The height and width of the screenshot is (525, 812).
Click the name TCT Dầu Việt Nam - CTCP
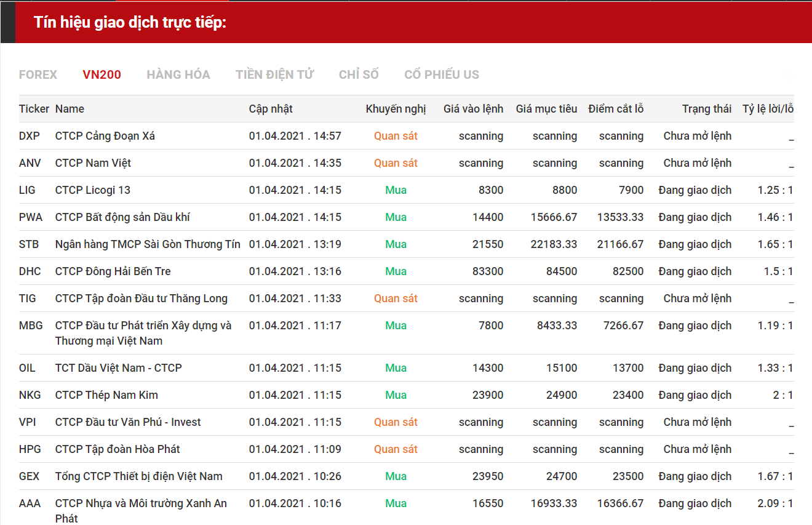[119, 368]
